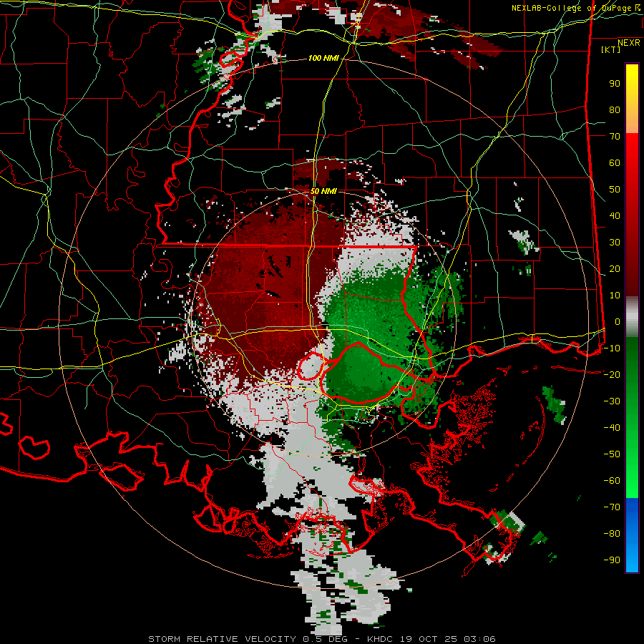Click the 0 value on the velocity scale

pos(618,322)
